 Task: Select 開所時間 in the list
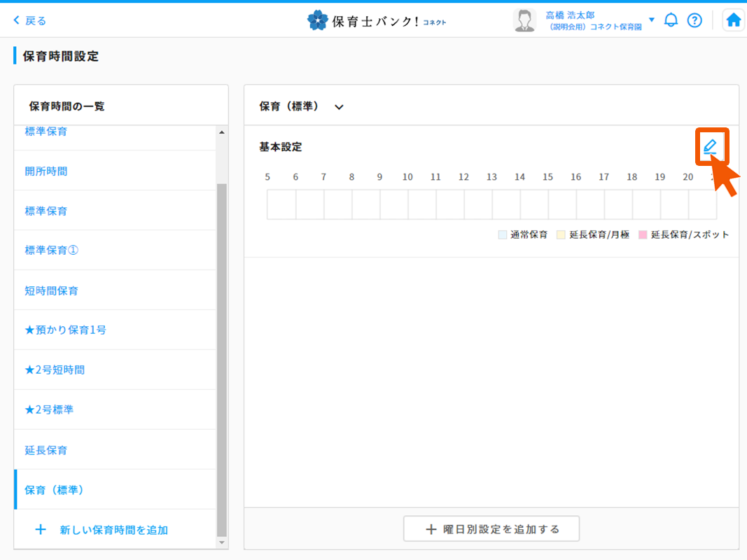pyautogui.click(x=46, y=171)
